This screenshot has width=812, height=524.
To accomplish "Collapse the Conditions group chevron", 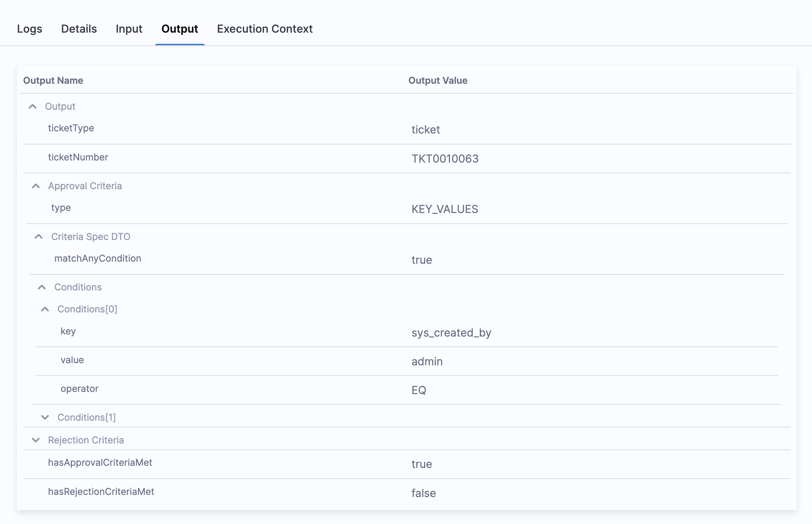I will pos(42,287).
